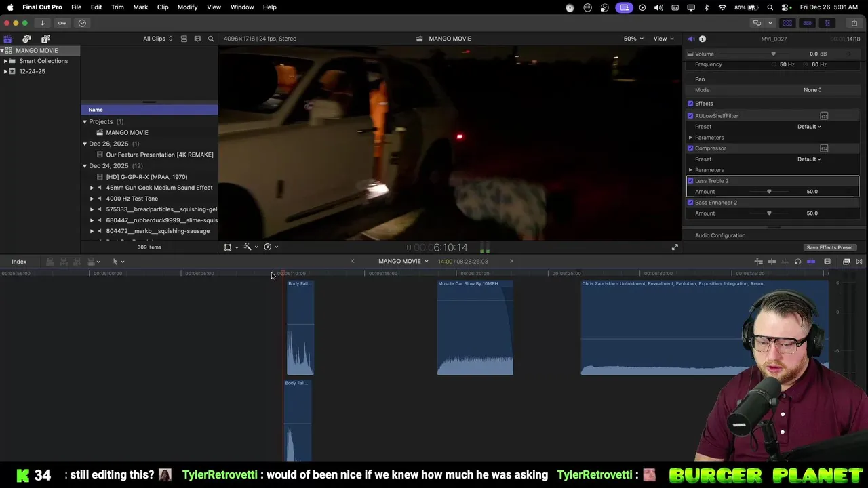Adjust Bass Enhancer 2 Amount slider

[x=769, y=213]
